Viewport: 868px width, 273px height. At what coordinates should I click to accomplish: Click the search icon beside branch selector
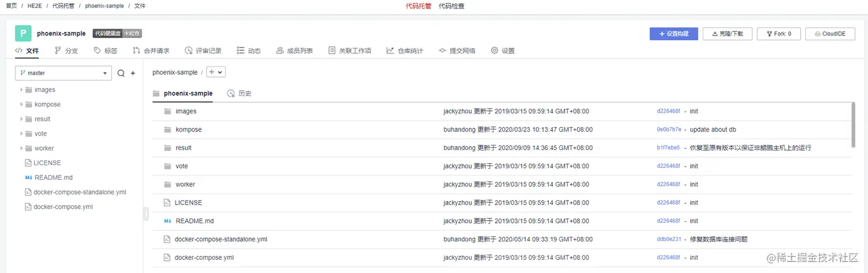[121, 73]
